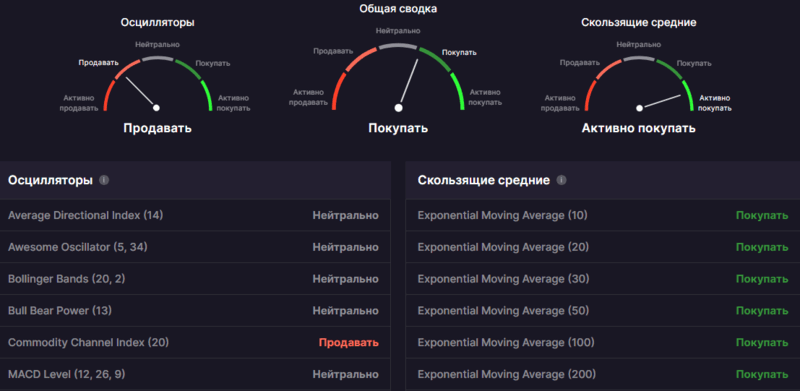Click Нейтрально value of MACD Level
Screen dimensions: 800x391
[345, 374]
